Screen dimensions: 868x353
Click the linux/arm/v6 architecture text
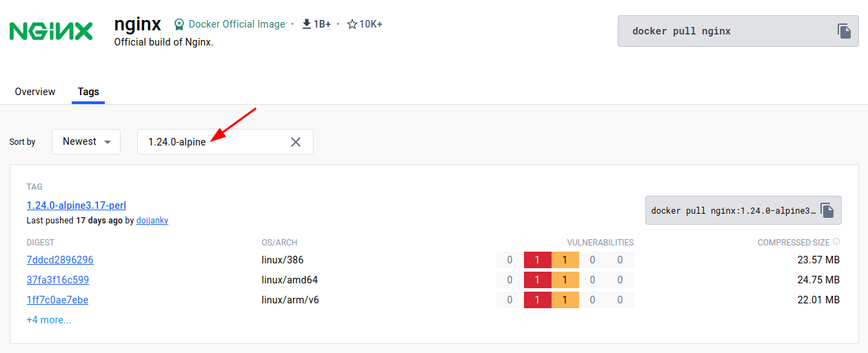(x=290, y=300)
